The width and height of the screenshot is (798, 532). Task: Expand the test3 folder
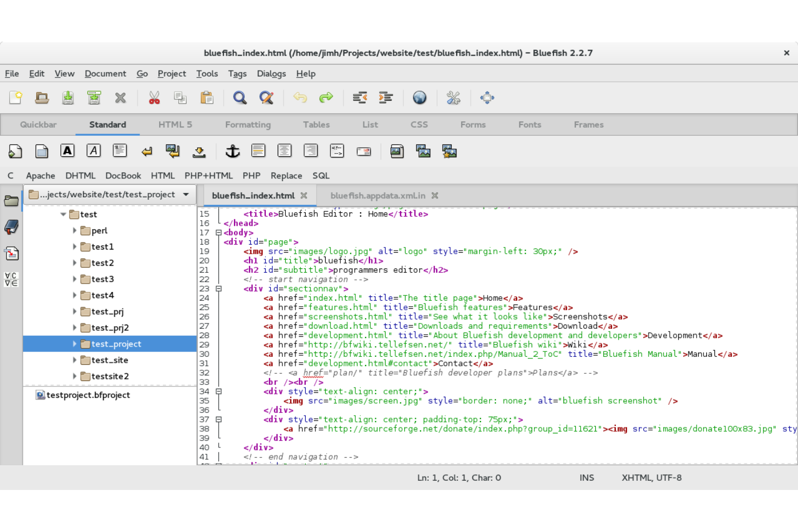(74, 279)
